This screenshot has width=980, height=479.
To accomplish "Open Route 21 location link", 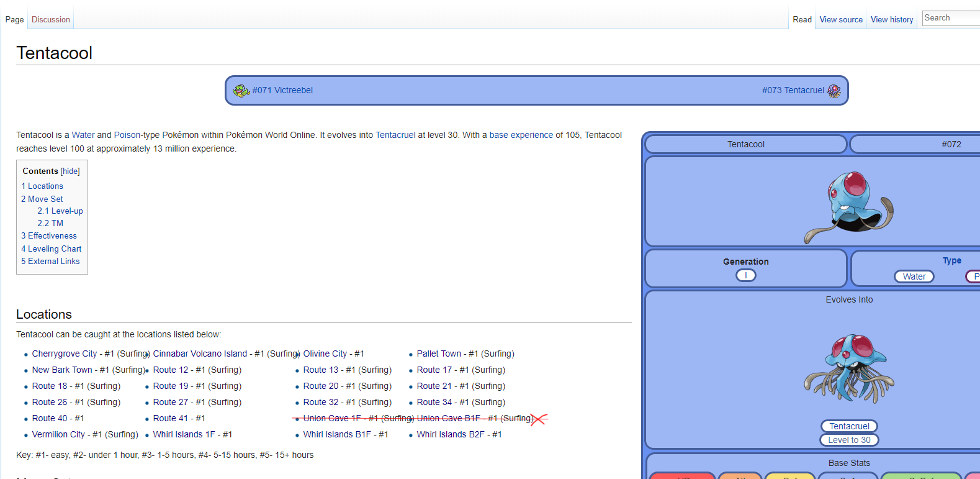I will pos(434,386).
